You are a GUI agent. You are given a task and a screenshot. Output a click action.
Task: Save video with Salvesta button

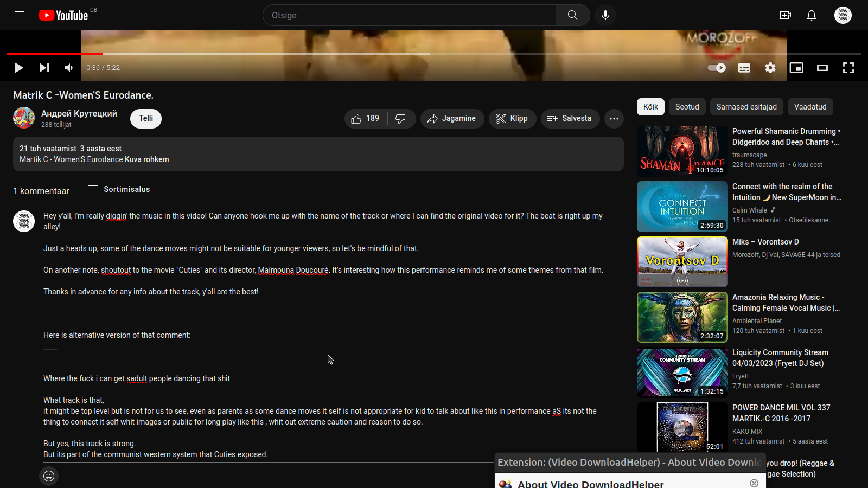pos(570,119)
